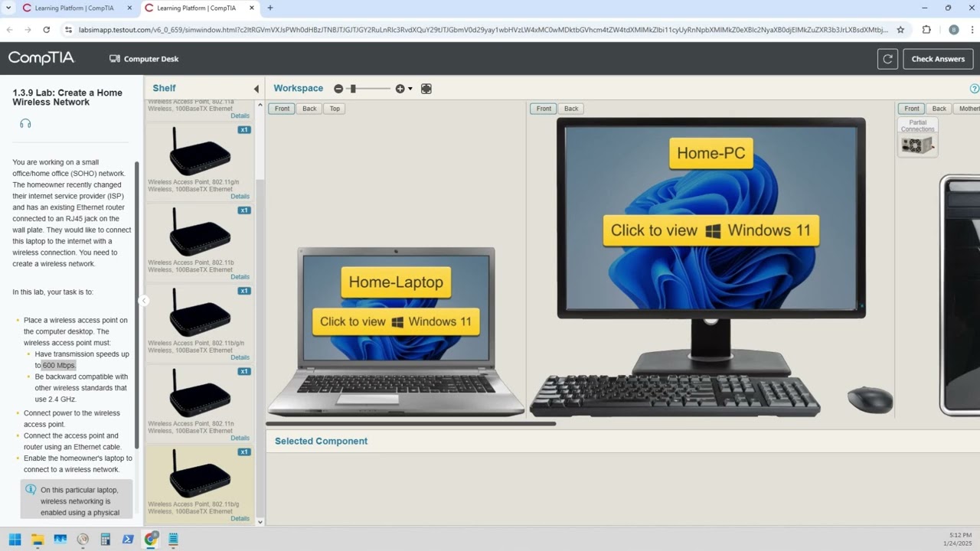980x551 pixels.
Task: Click the Check Answers button
Action: pos(938,59)
